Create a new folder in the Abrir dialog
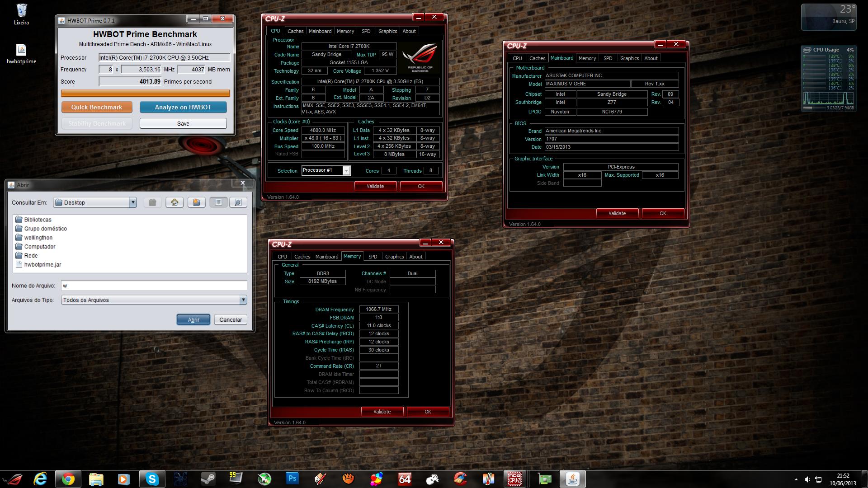The image size is (868, 488). tap(196, 202)
